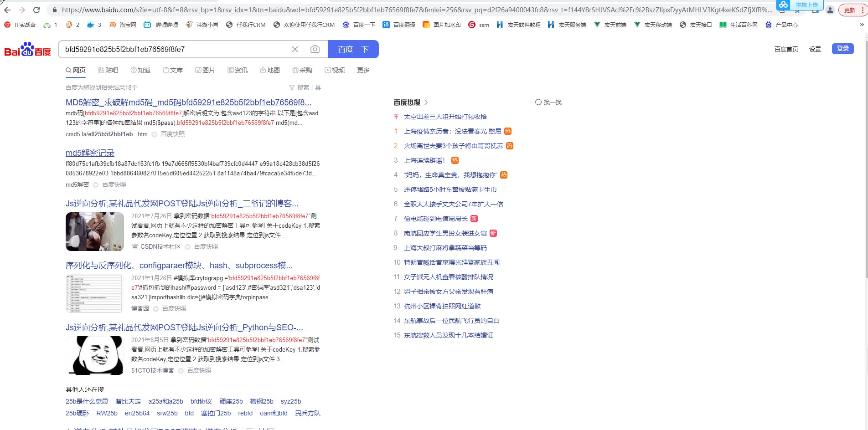Switch to the 视频 tab
The width and height of the screenshot is (868, 430).
[x=335, y=70]
